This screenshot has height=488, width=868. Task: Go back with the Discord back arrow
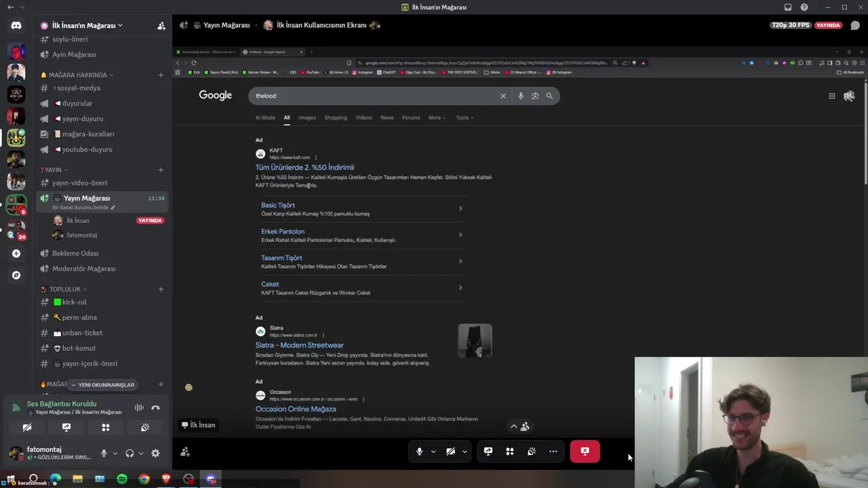pos(10,7)
